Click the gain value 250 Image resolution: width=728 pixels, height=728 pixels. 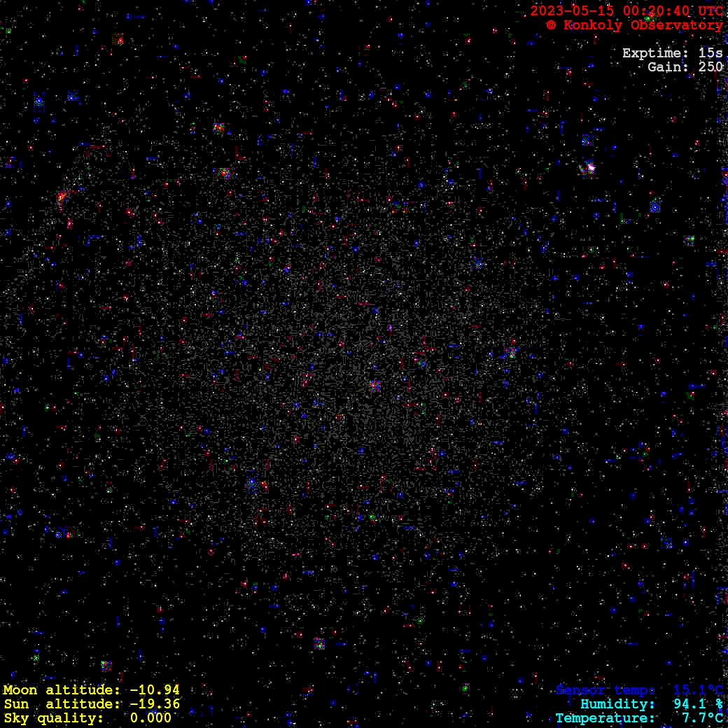tap(710, 67)
